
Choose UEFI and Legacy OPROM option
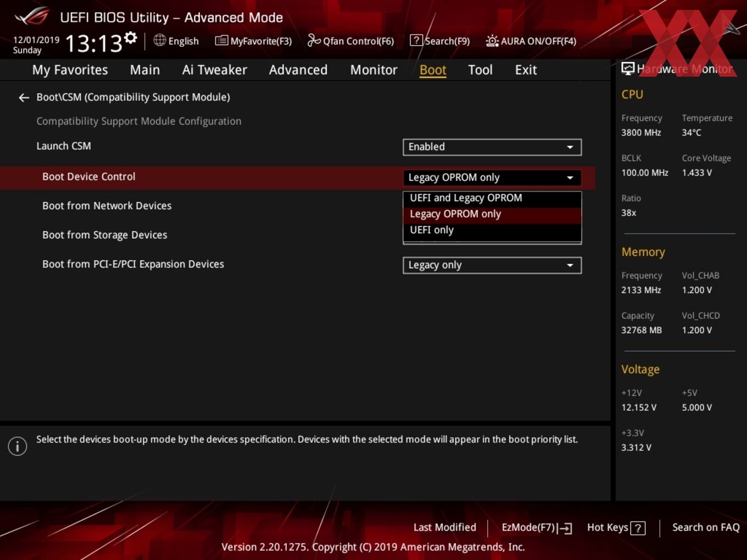click(492, 198)
